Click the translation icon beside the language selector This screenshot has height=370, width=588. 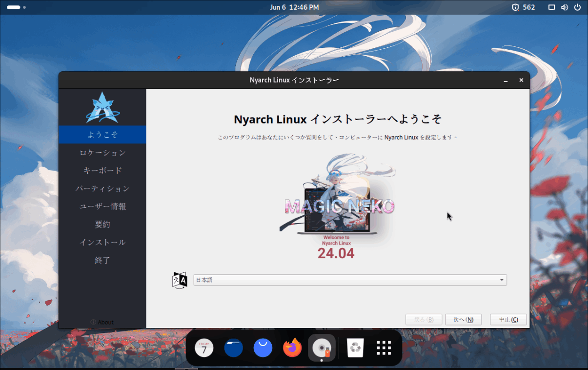pyautogui.click(x=180, y=280)
